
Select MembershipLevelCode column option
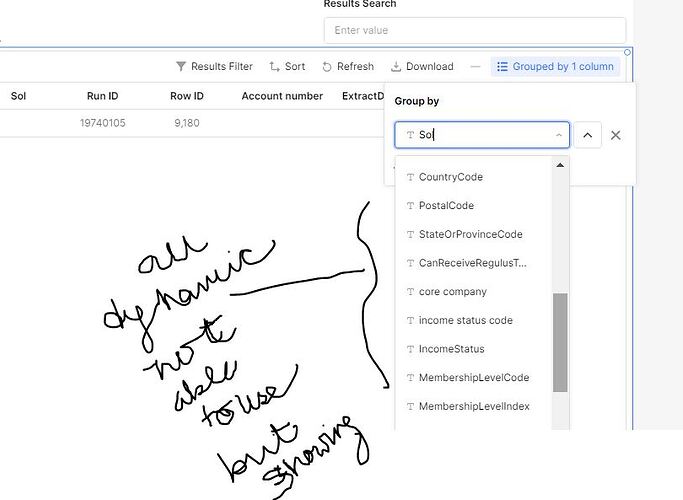473,378
